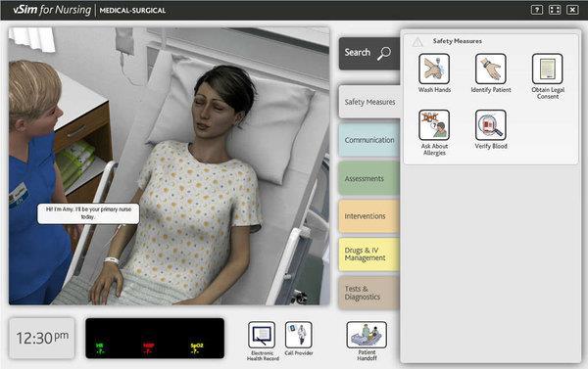Click the Wash Hands icon
Image resolution: width=588 pixels, height=369 pixels.
click(x=434, y=69)
